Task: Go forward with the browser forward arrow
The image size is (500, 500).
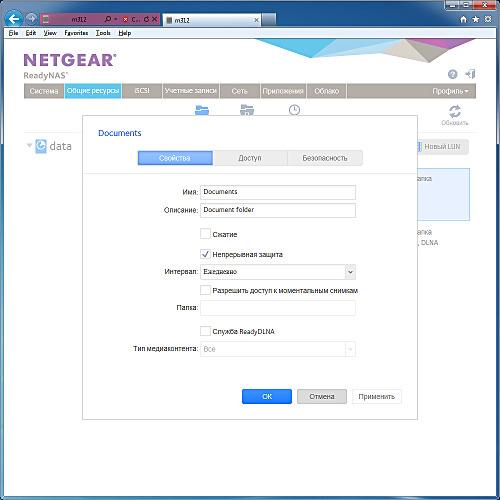Action: pyautogui.click(x=32, y=19)
